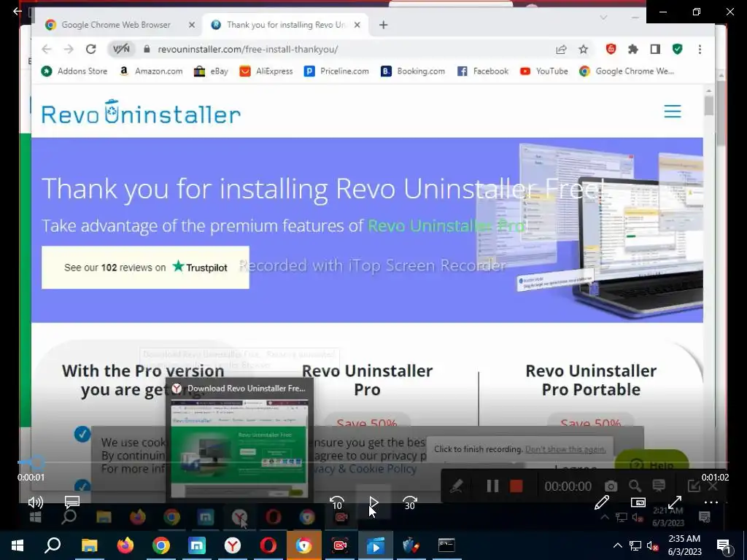Open the video player's pencil Edit tool
747x560 pixels.
(602, 502)
